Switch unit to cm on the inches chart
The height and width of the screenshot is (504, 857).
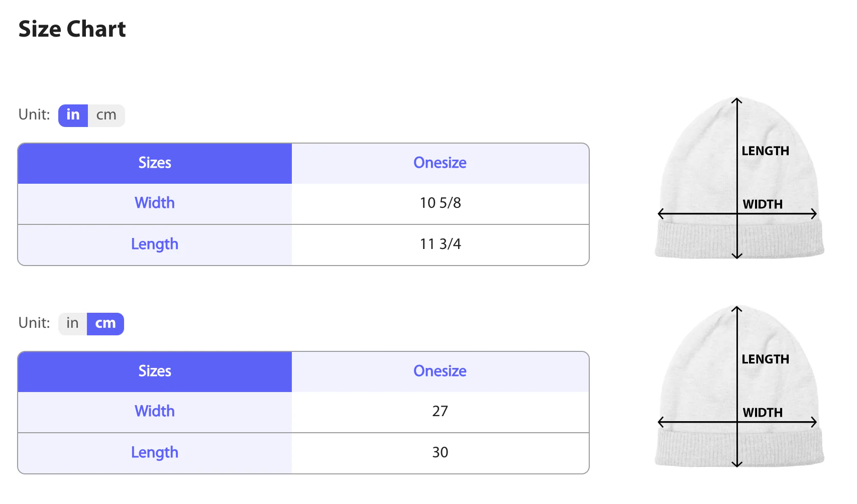tap(106, 115)
